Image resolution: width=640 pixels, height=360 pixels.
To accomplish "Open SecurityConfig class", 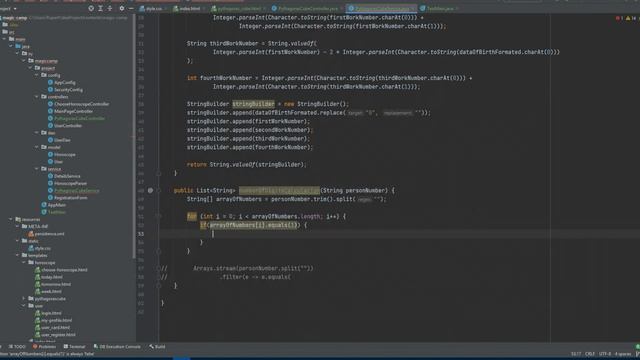I will coord(65,90).
